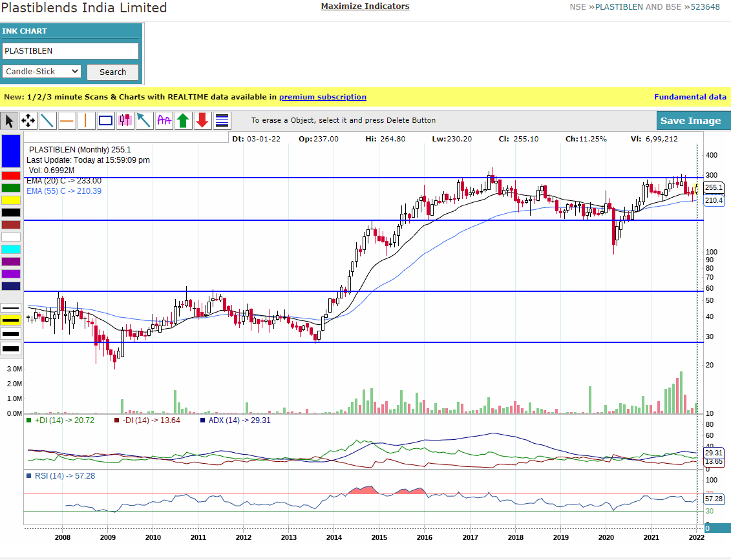The width and height of the screenshot is (731, 560).
Task: Choose the horizontal line drawing tool
Action: [x=67, y=121]
